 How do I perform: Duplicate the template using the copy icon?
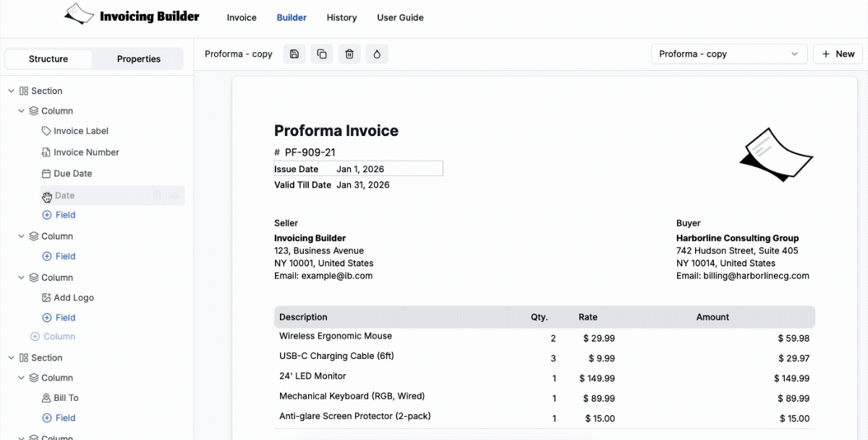pyautogui.click(x=322, y=54)
